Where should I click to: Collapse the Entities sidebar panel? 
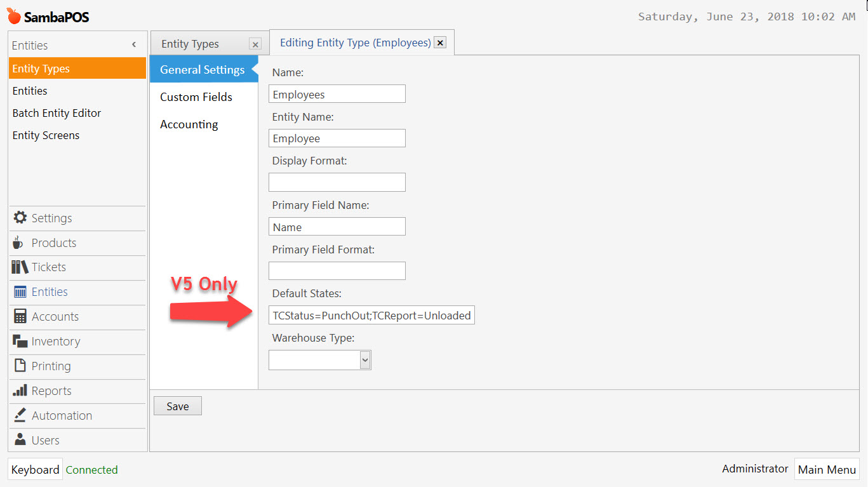click(134, 45)
